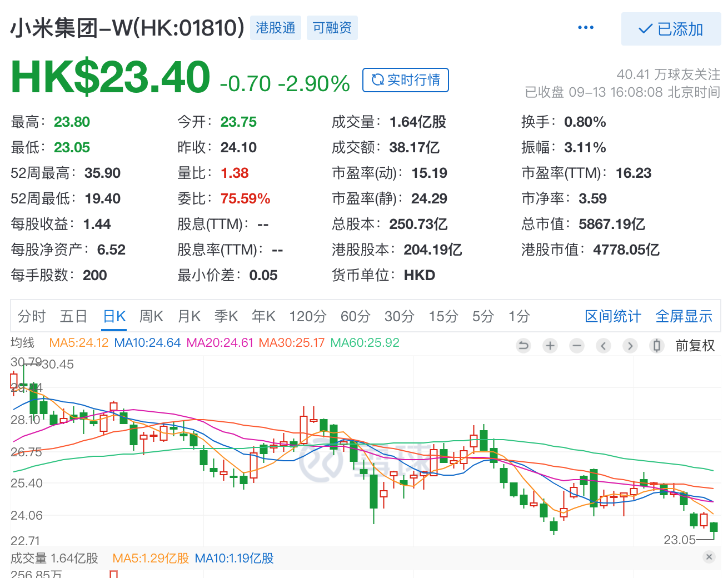This screenshot has height=578, width=728.
Task: Click the 已添加 watchlist button
Action: (671, 28)
